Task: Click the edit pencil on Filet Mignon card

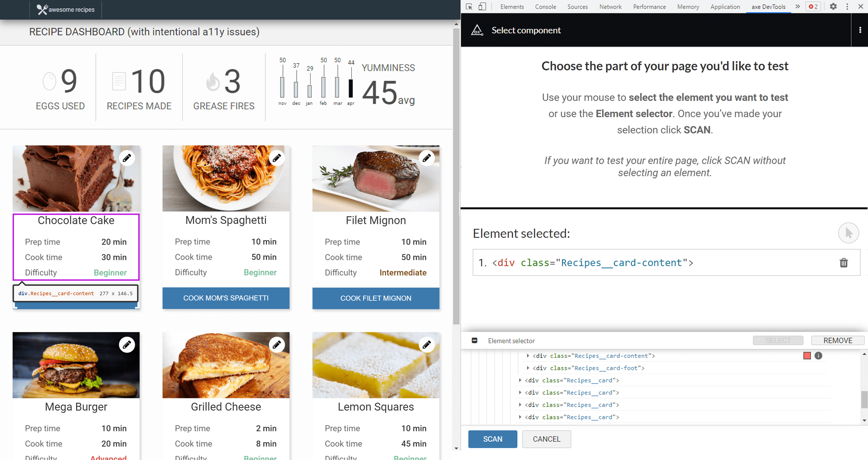Action: point(427,158)
